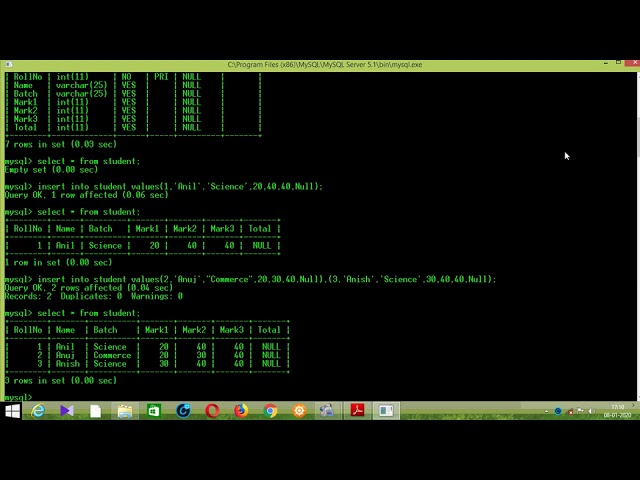This screenshot has width=640, height=480.
Task: Open the volume speaker tray icon
Action: (x=591, y=411)
